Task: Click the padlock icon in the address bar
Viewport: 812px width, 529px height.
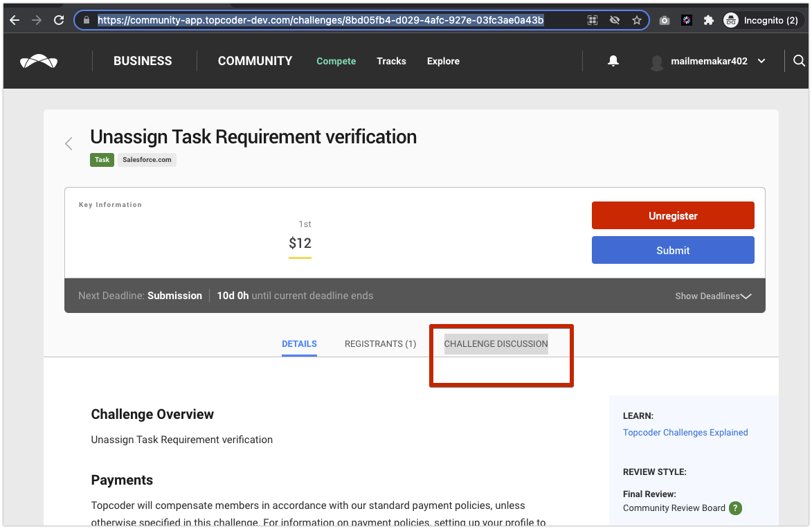Action: 86,20
